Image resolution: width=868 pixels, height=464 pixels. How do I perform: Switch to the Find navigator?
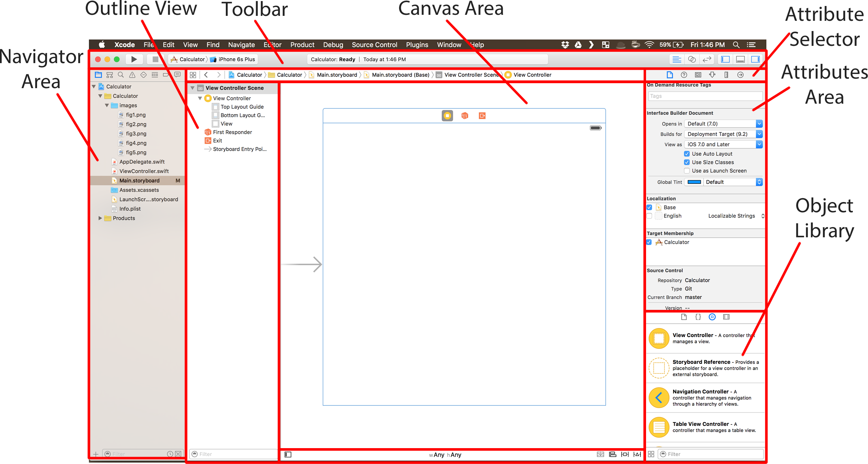tap(121, 75)
